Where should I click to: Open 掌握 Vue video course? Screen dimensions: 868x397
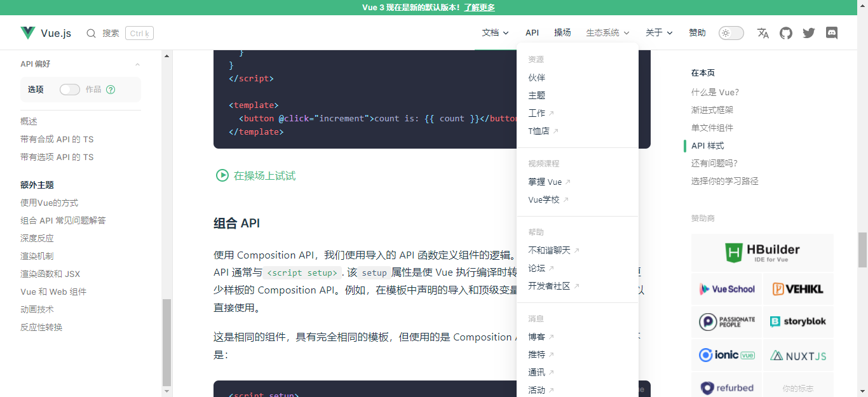(x=550, y=182)
